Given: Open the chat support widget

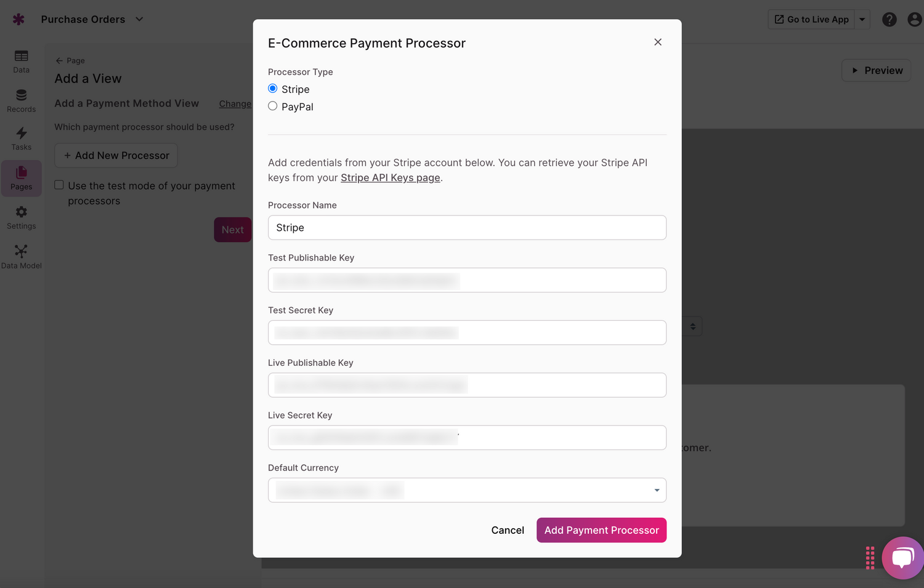Looking at the screenshot, I should [x=902, y=557].
